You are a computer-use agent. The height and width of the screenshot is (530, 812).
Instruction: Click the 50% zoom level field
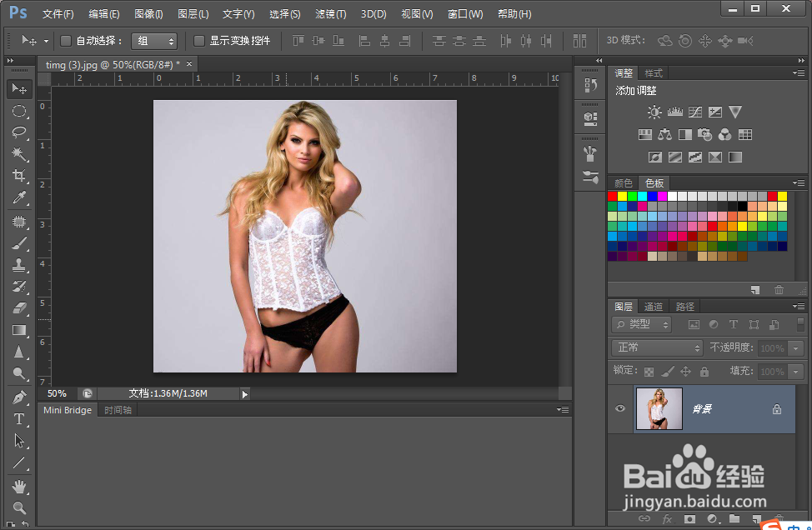(x=57, y=394)
